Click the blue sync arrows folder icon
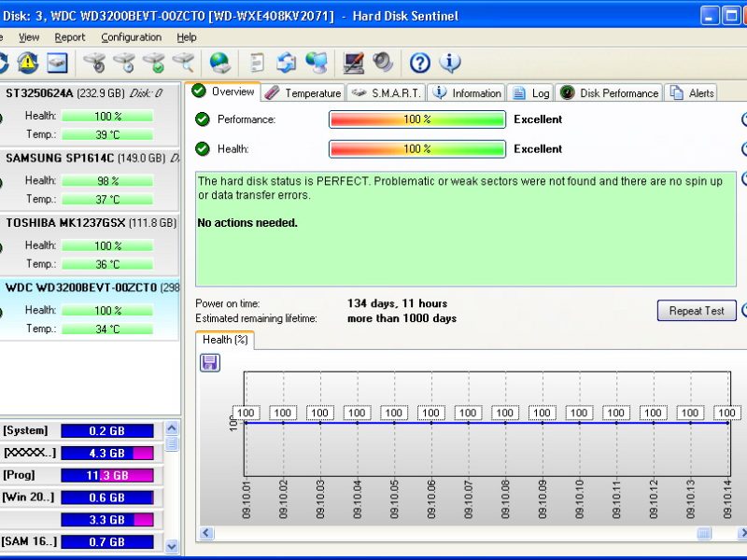This screenshot has width=747, height=560. tap(287, 63)
